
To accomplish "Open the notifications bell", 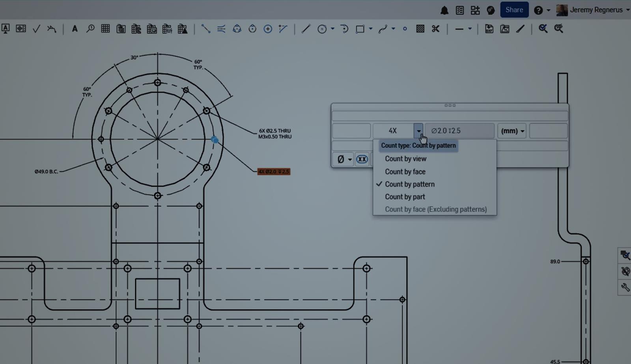I will point(445,10).
